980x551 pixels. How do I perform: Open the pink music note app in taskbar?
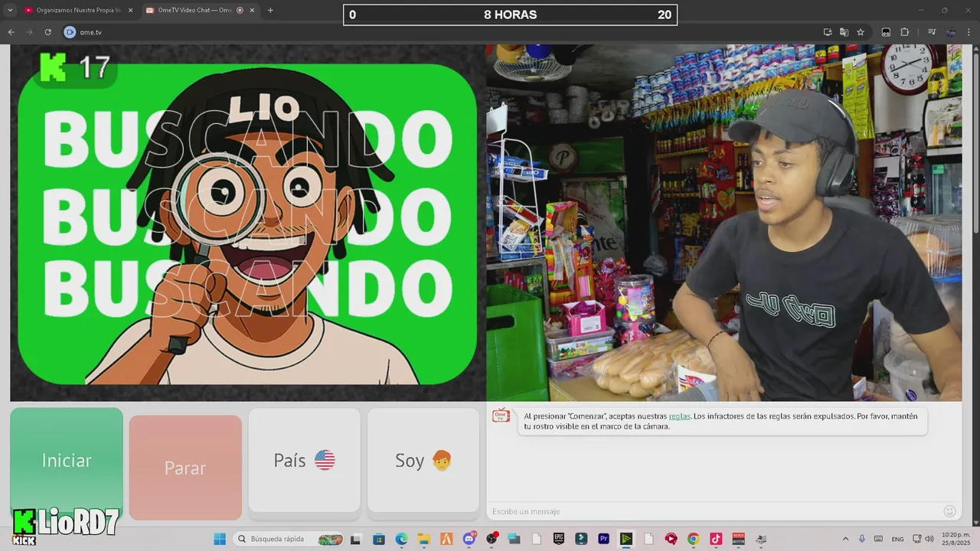click(x=716, y=539)
